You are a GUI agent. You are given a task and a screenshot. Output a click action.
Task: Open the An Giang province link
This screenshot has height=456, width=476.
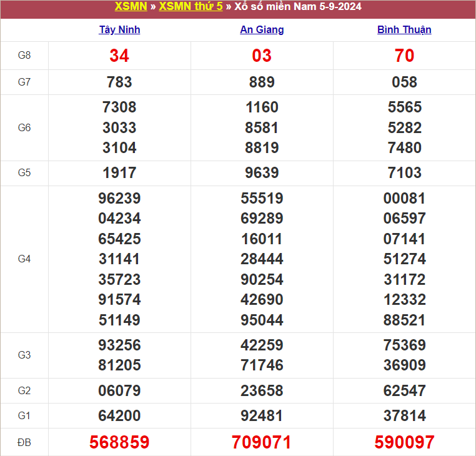262,30
